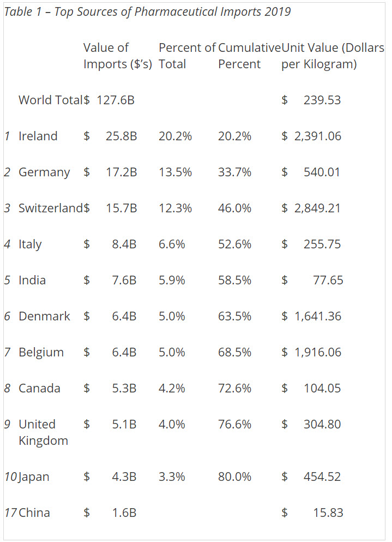
Task: Click the 'Ireland' country cell
Action: 38,136
